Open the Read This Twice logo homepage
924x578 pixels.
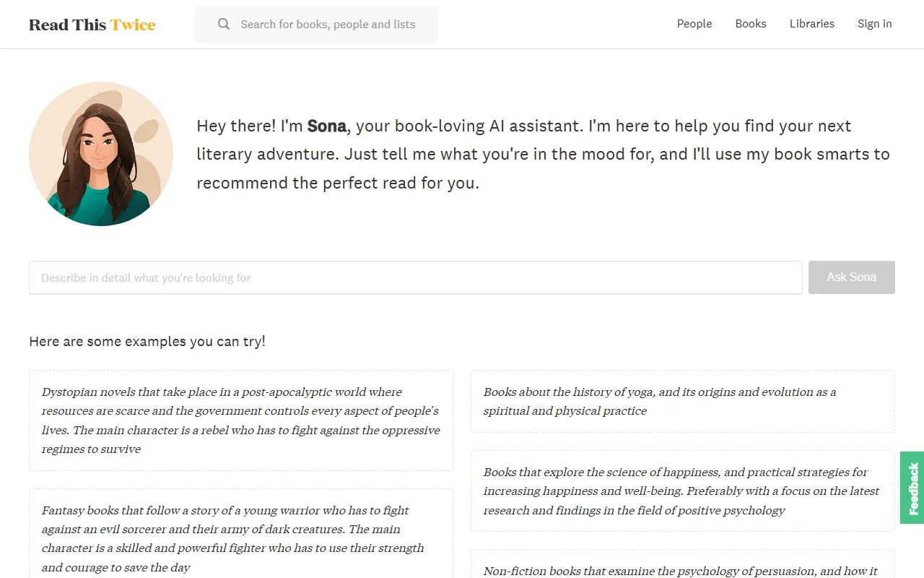tap(92, 25)
